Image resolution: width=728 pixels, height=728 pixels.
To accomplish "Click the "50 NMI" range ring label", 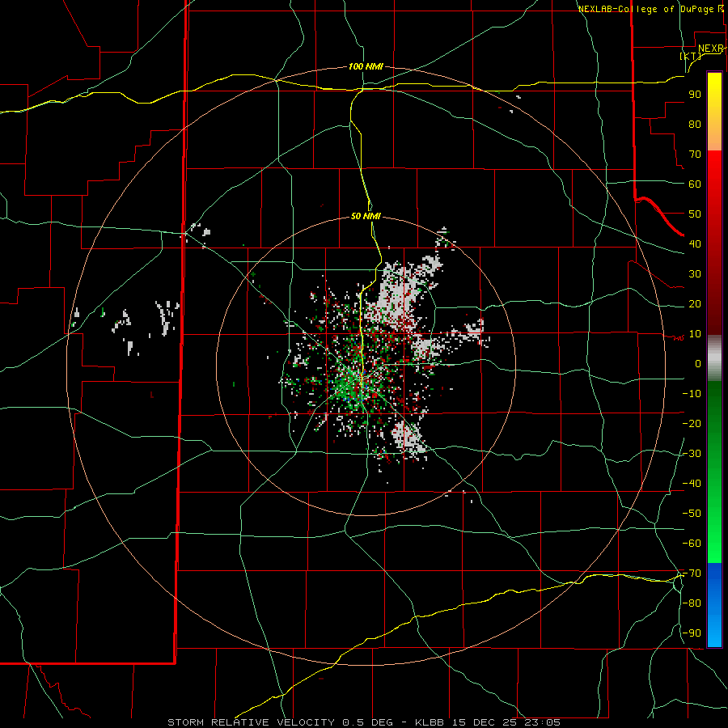I will point(366,216).
